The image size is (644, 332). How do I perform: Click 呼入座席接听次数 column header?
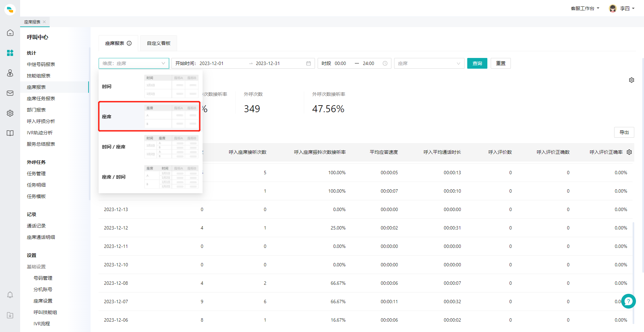point(248,152)
